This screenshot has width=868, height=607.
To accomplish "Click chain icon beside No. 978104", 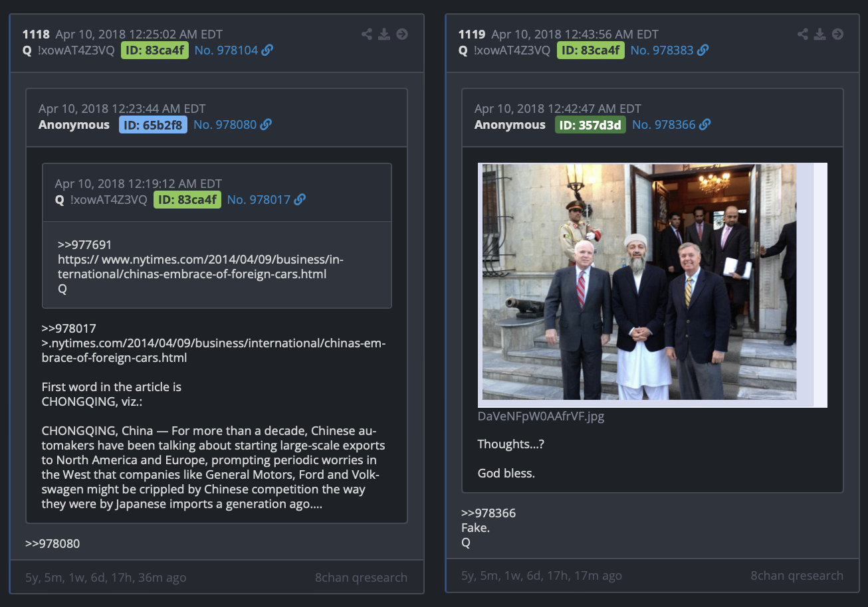I will tap(267, 50).
